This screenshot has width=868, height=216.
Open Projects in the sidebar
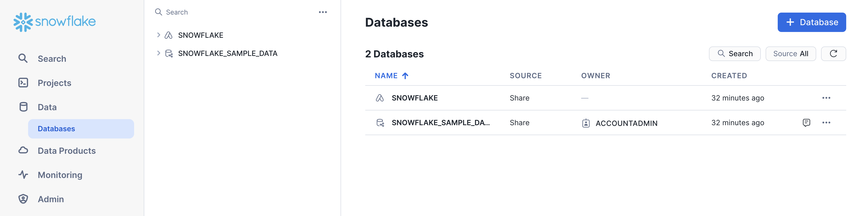54,83
